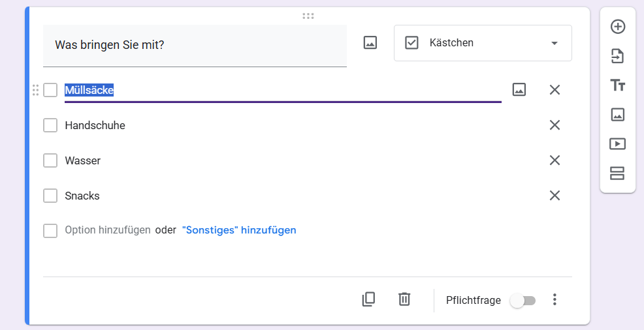
Task: Open the three-dot more options menu
Action: [555, 299]
